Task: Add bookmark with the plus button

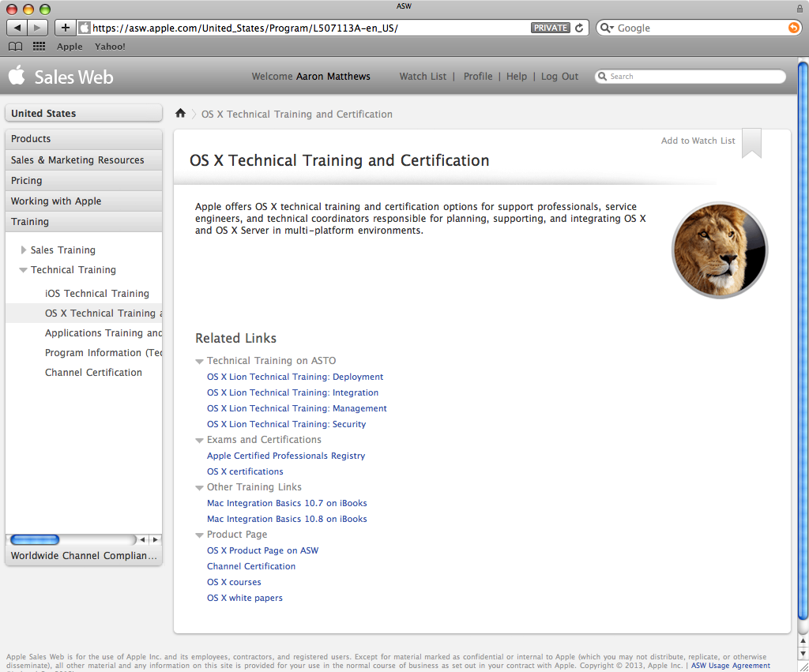Action: point(65,28)
